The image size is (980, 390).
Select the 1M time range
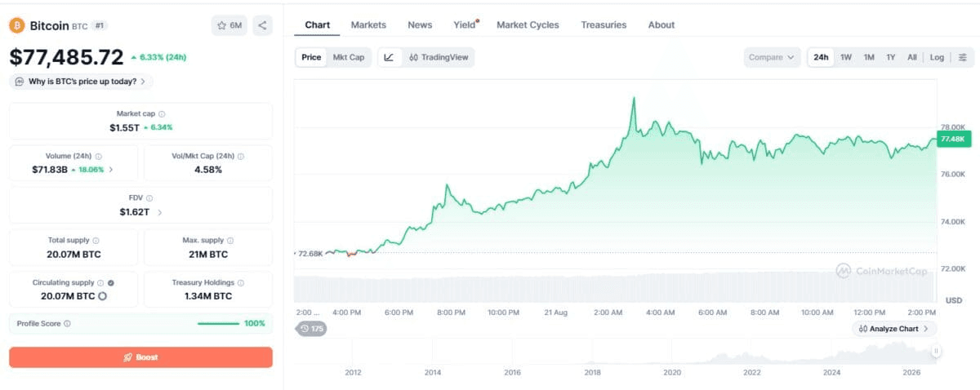coord(869,57)
